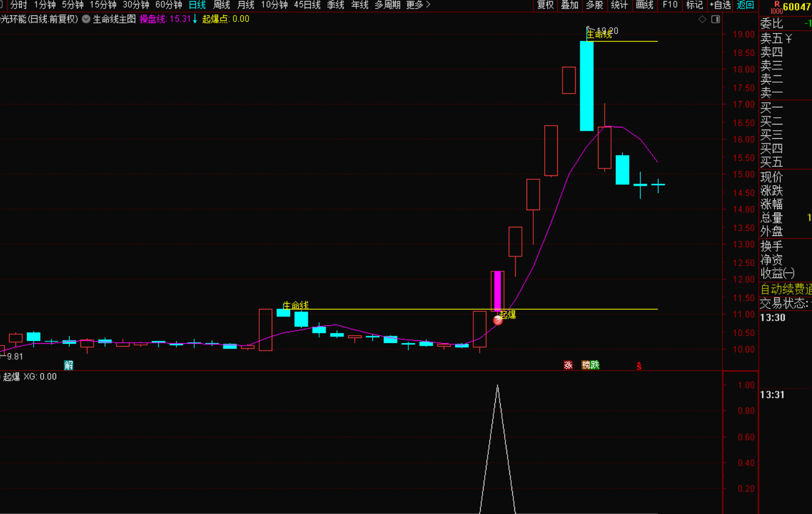812x514 pixels.
Task: Toggle 叠加 overlay mode
Action: pos(570,5)
